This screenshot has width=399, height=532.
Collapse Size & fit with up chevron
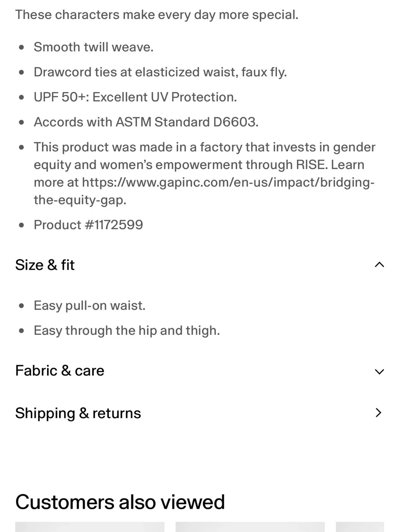click(379, 265)
